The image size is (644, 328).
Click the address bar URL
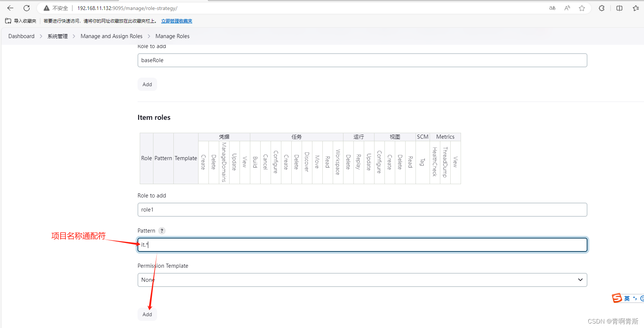127,8
